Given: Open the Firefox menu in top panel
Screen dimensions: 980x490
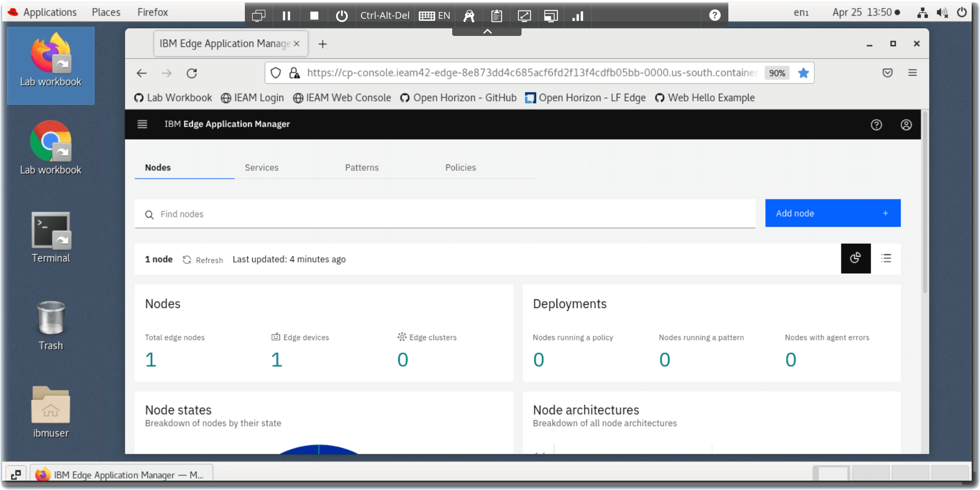Looking at the screenshot, I should coord(153,12).
